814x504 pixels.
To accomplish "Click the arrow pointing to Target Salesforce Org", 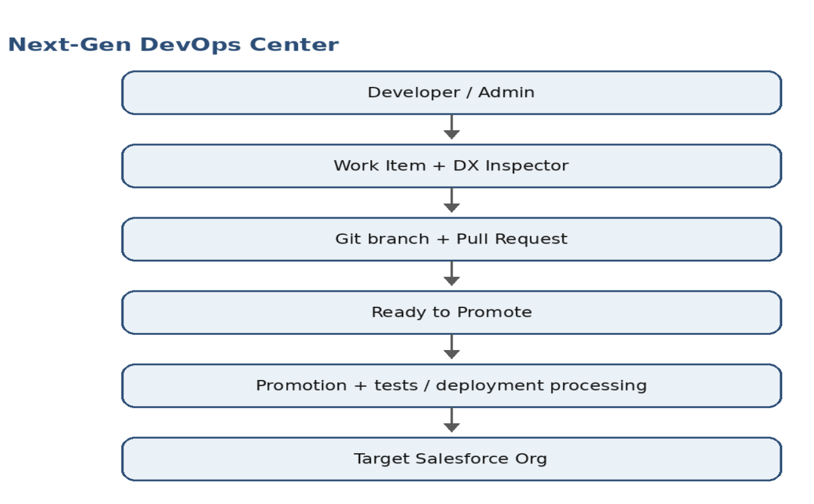I will [x=451, y=420].
